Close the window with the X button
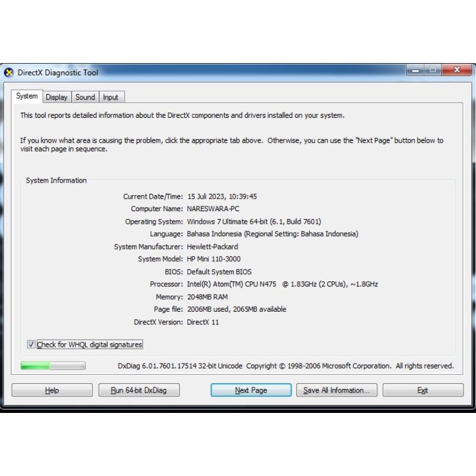 457,70
